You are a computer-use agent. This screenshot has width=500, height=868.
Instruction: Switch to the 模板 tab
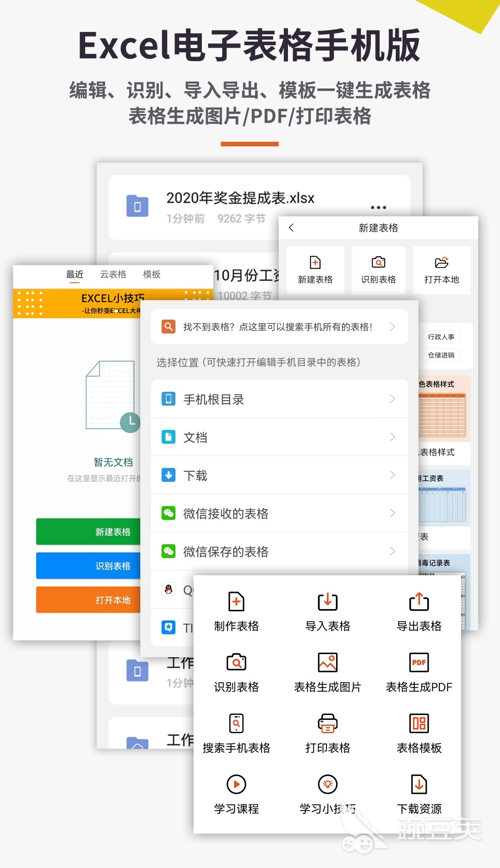(151, 275)
